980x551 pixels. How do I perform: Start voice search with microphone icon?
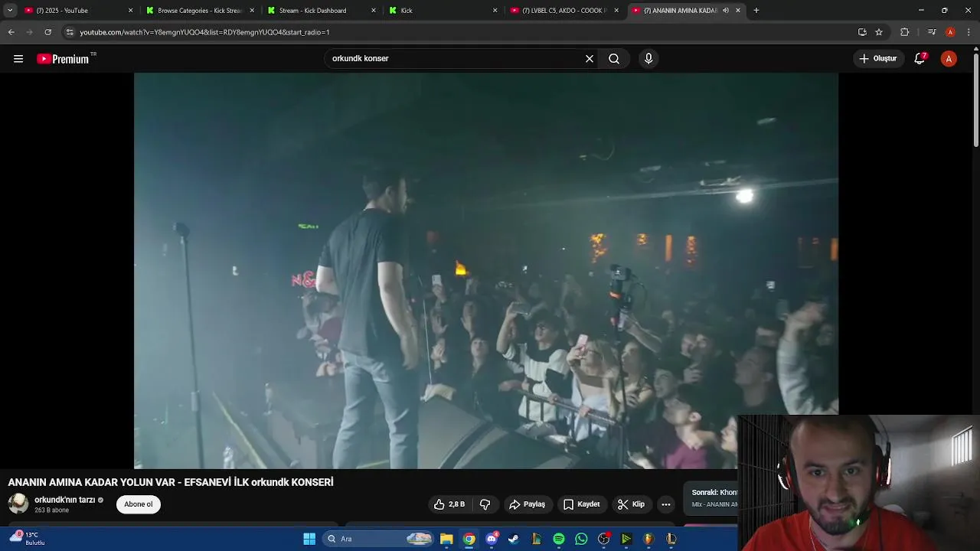coord(648,59)
